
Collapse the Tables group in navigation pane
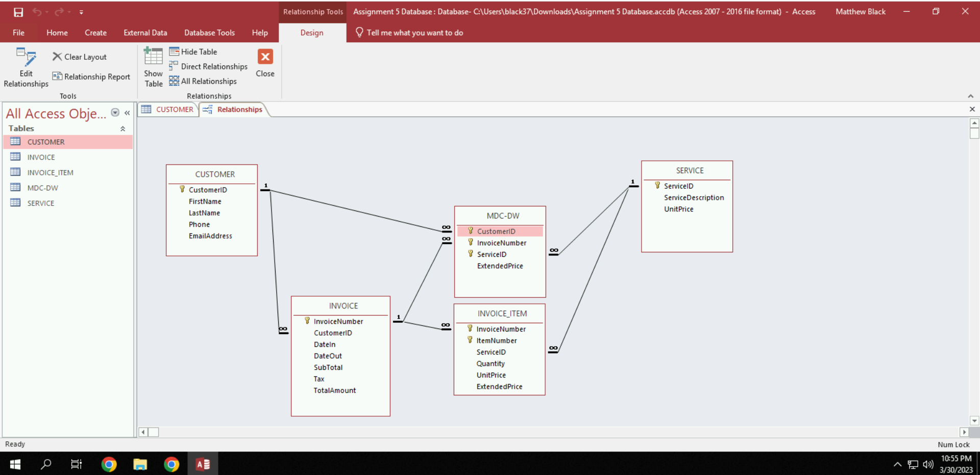click(x=122, y=129)
